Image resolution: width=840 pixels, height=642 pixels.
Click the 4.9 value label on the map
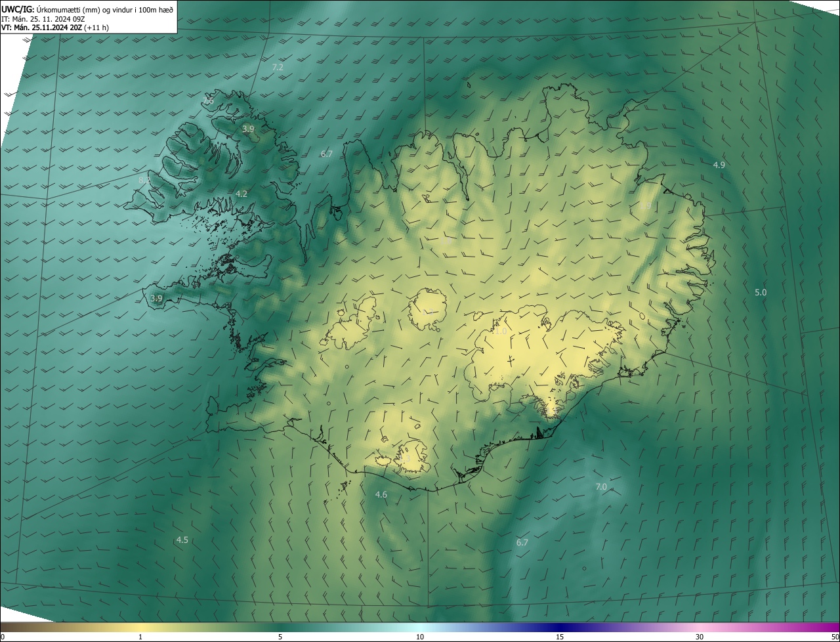point(719,165)
